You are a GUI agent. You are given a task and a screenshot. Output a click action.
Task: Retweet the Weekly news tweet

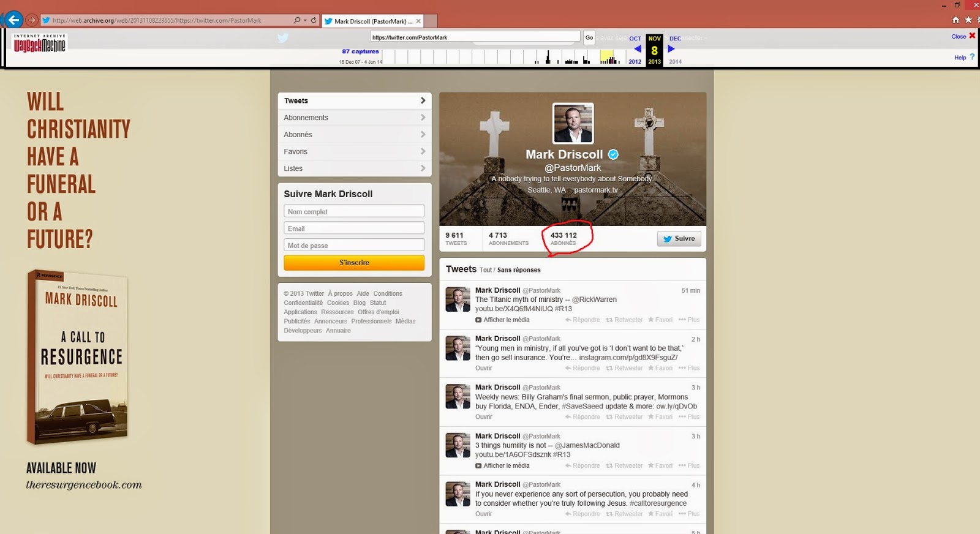(x=624, y=417)
